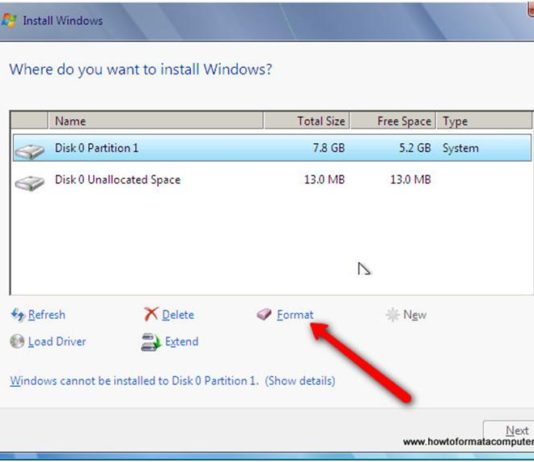Click the Refresh link
Image resolution: width=534 pixels, height=462 pixels.
pos(47,315)
